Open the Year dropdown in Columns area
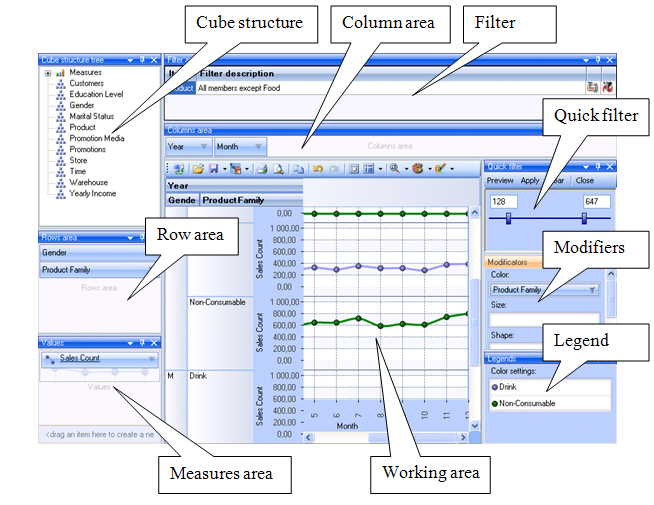The image size is (654, 505). click(204, 146)
